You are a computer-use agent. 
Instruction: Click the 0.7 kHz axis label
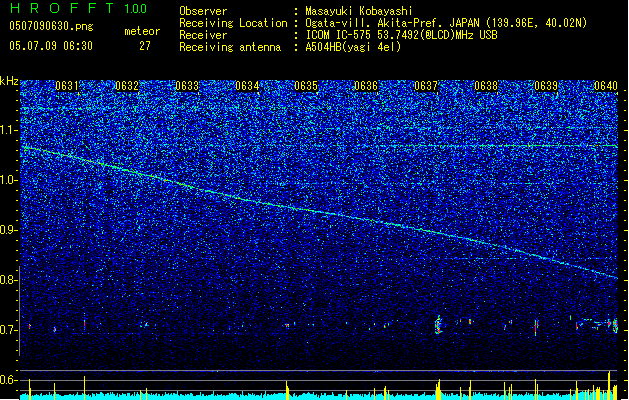8,330
